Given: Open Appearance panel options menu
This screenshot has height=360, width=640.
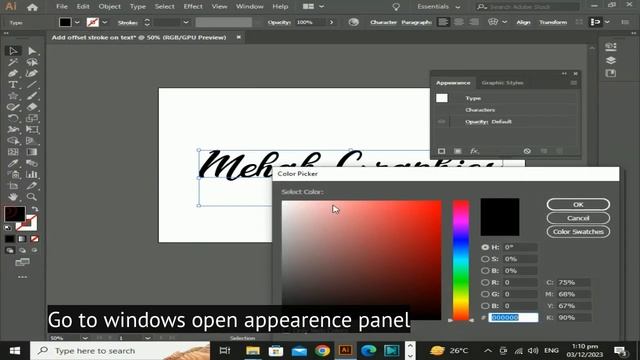Looking at the screenshot, I should click(x=573, y=83).
